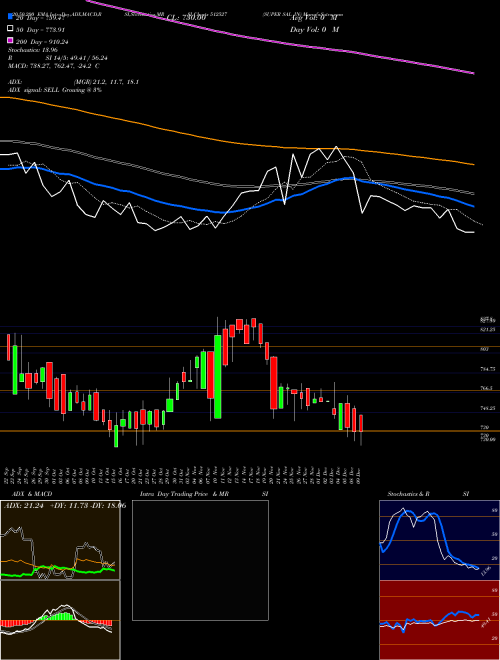Viewport: 500px width, 660px height.
Task: Click the 748.25 price axis label
Action: click(x=487, y=408)
